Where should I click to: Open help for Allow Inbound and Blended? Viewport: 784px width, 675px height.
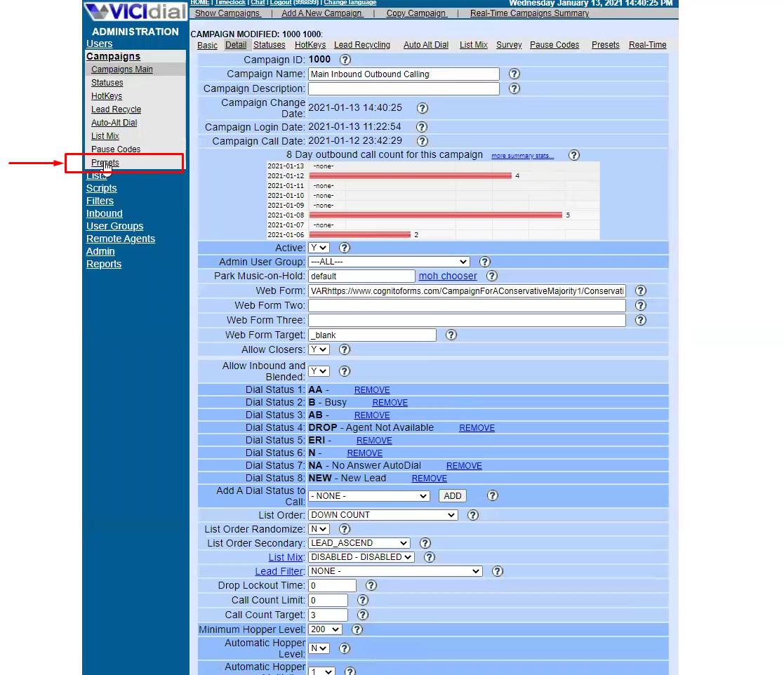coord(345,371)
